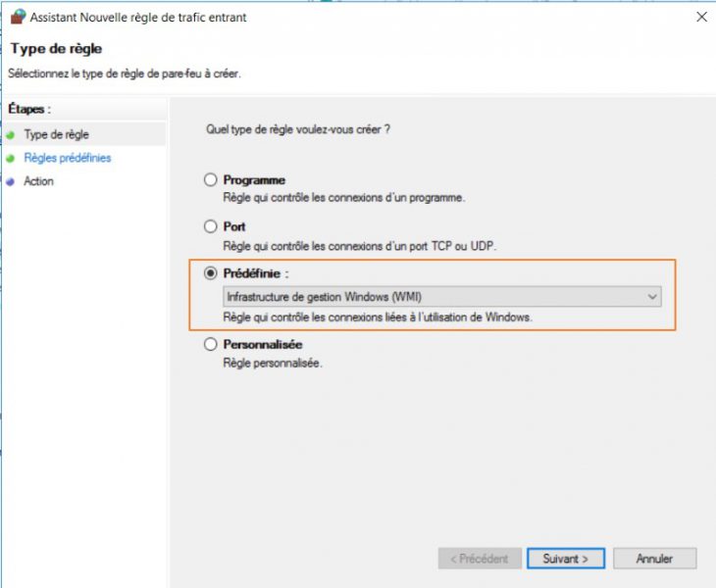This screenshot has height=588, width=716.
Task: Click the bold Type de règle heading
Action: pyautogui.click(x=56, y=49)
